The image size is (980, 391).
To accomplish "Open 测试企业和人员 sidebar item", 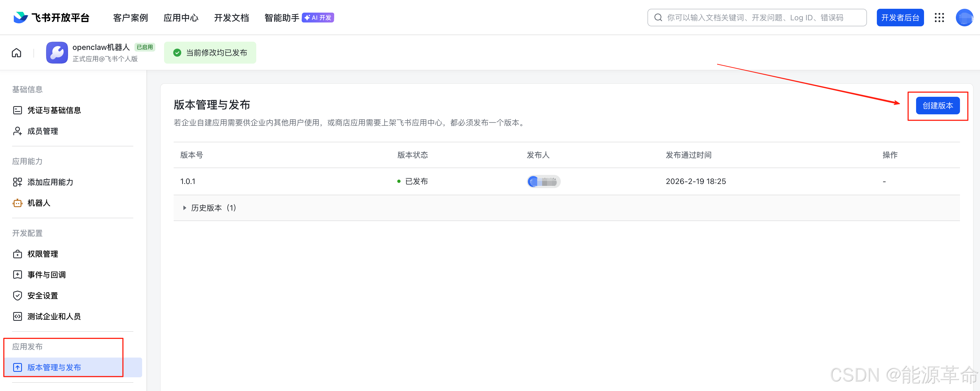I will click(x=54, y=316).
